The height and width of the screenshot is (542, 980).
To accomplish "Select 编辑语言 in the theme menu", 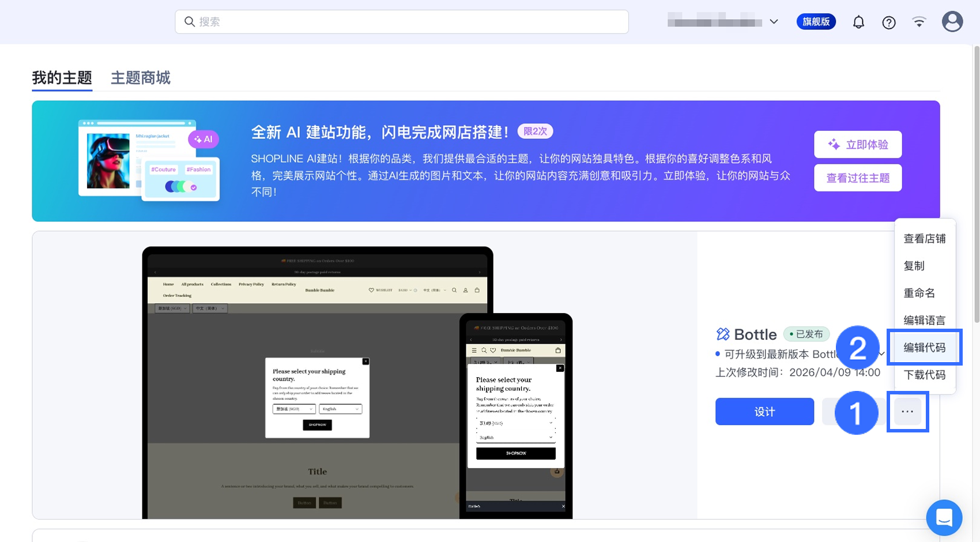I will tap(924, 321).
